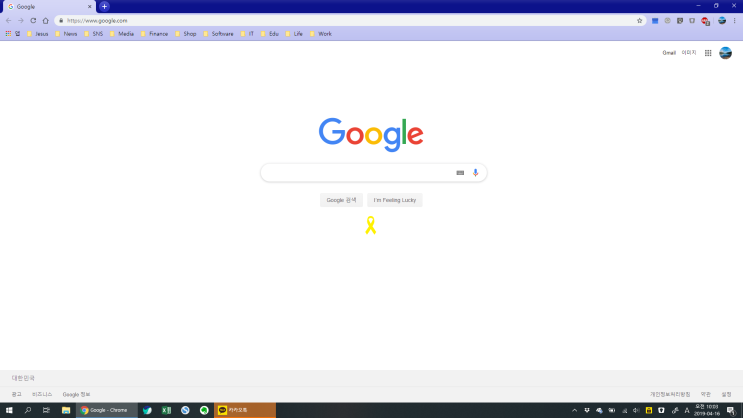Open the Gmail link
The height and width of the screenshot is (418, 743).
point(669,53)
